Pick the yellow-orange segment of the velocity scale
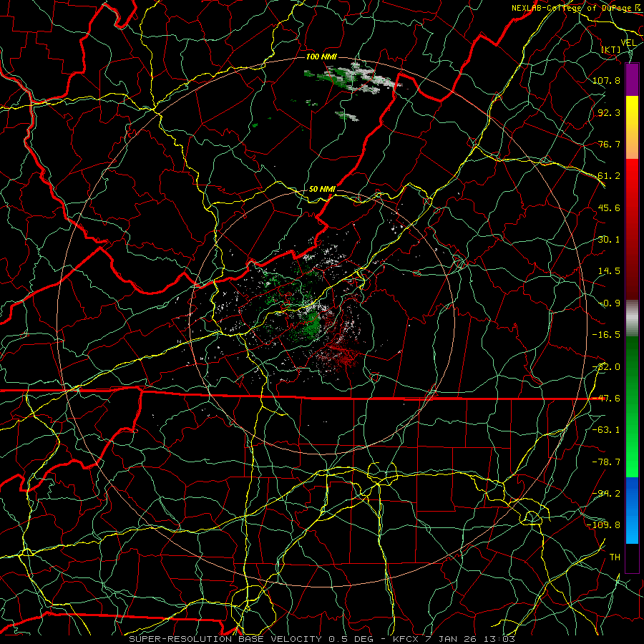Viewport: 644px width, 644px height. [632, 127]
